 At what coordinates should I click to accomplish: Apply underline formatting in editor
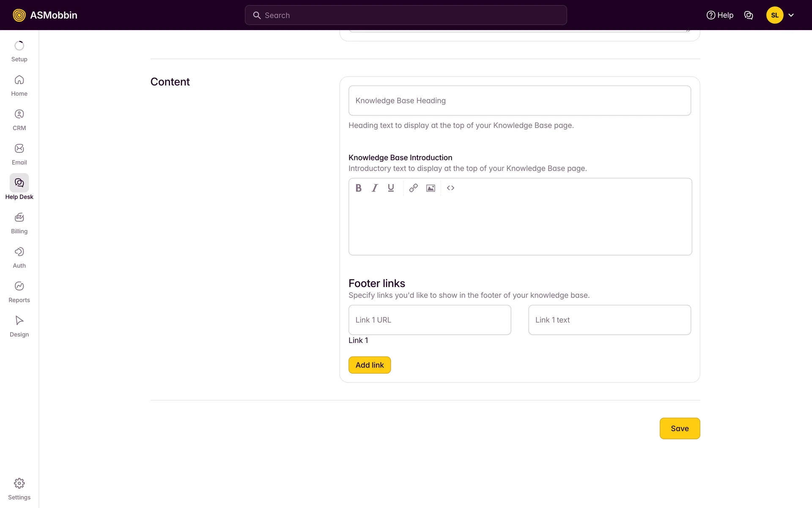pyautogui.click(x=391, y=188)
